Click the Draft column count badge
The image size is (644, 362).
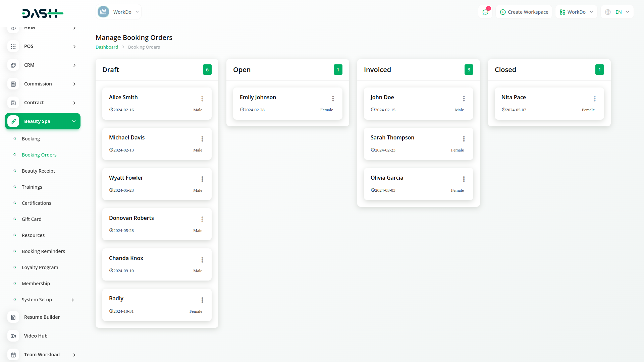point(207,70)
